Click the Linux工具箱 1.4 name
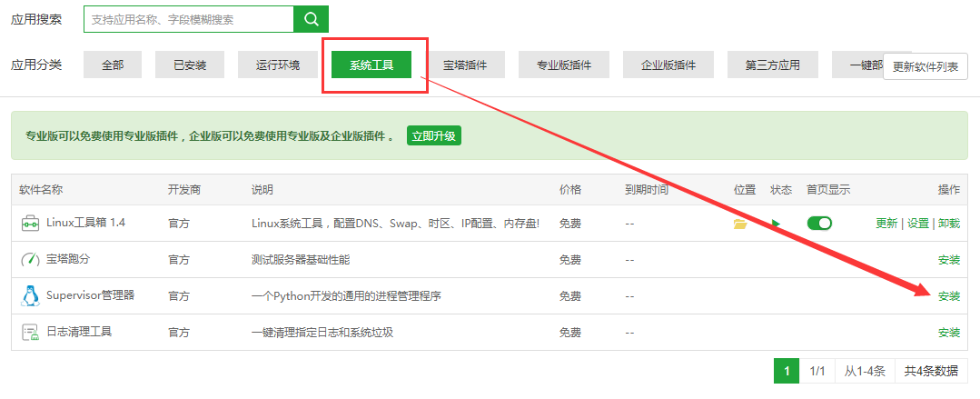 point(85,223)
